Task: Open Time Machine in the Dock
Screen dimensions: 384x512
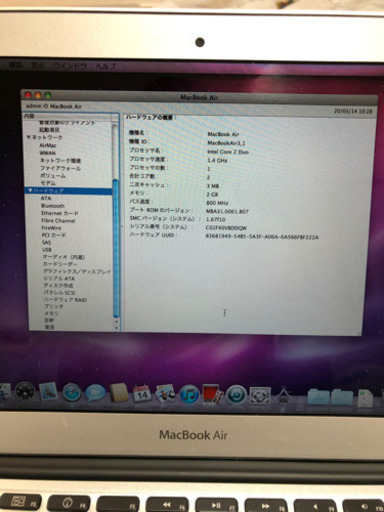Action: [x=236, y=395]
